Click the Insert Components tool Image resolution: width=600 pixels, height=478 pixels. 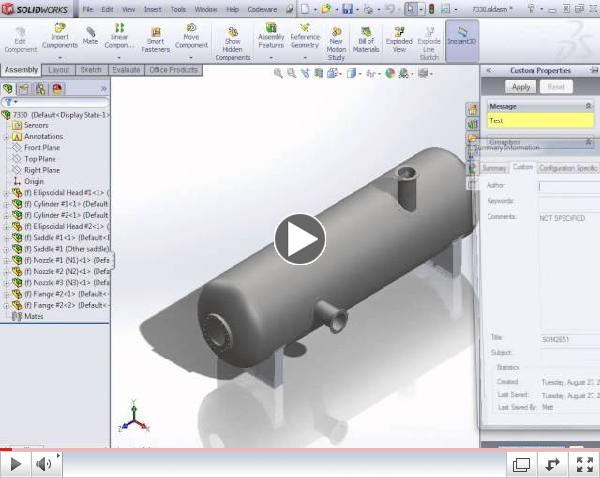click(59, 40)
